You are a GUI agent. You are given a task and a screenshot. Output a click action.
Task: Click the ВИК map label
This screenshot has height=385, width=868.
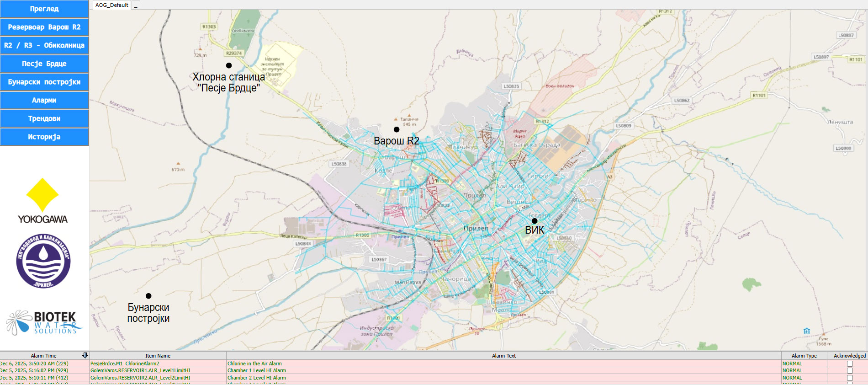coord(535,230)
